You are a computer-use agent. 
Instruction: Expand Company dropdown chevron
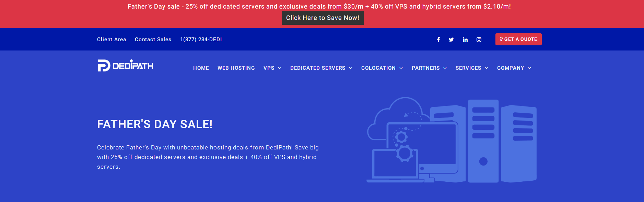coord(529,68)
